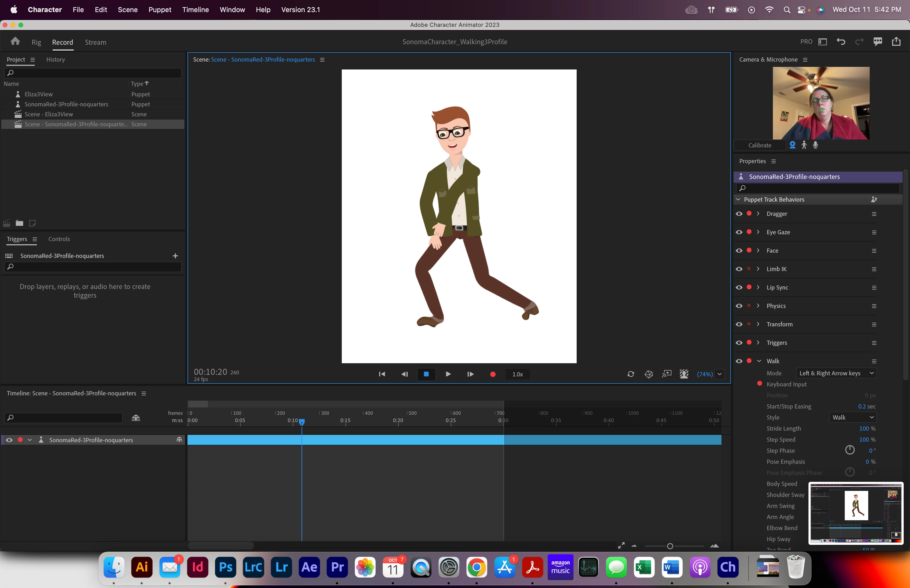Open the History panel tab

[x=55, y=59]
